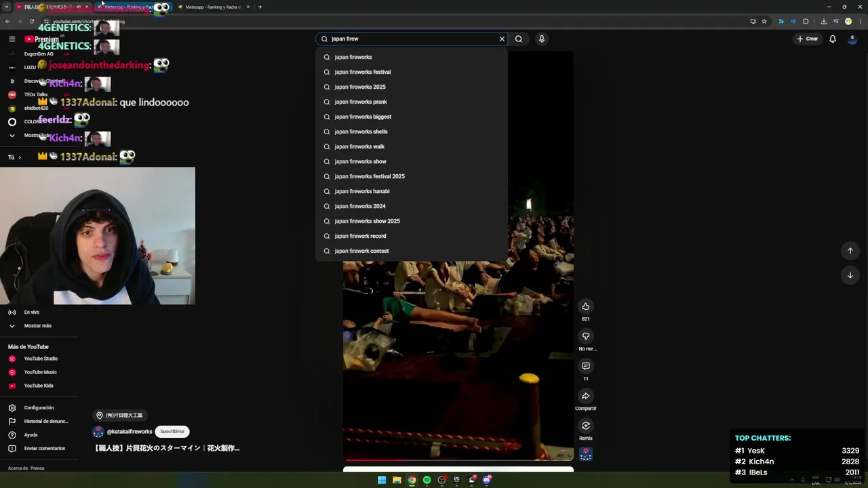
Task: Reload the page in Chrome
Action: click(31, 21)
